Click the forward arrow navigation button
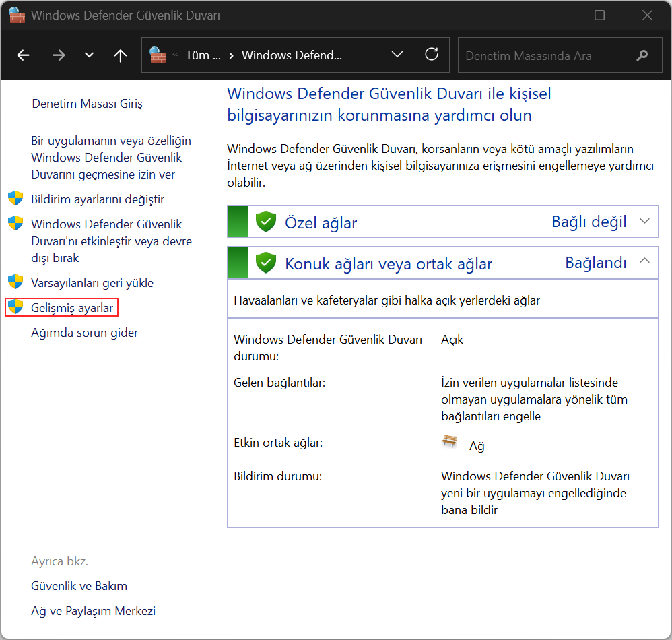Viewport: 672px width, 640px height. click(x=59, y=55)
